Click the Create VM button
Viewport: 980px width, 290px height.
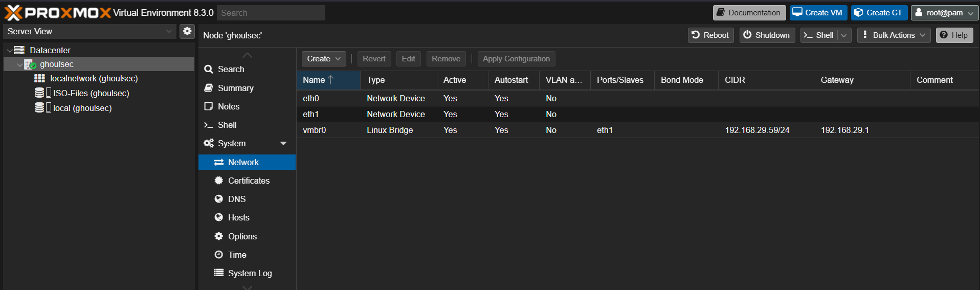pos(818,13)
